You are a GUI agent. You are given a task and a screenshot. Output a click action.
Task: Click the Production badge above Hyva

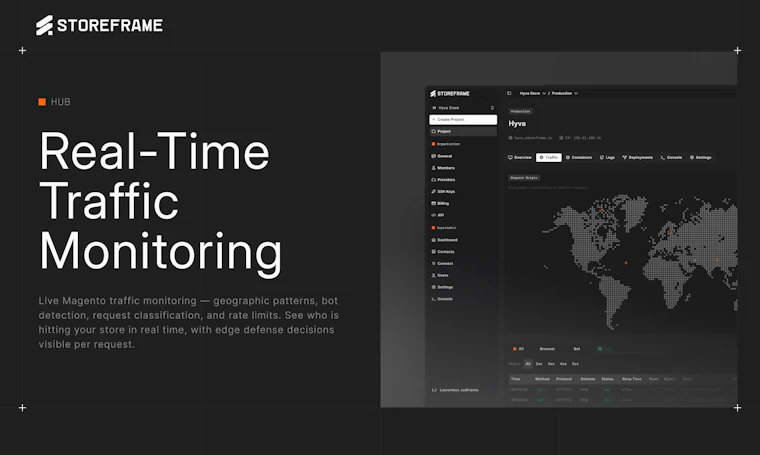pyautogui.click(x=521, y=111)
